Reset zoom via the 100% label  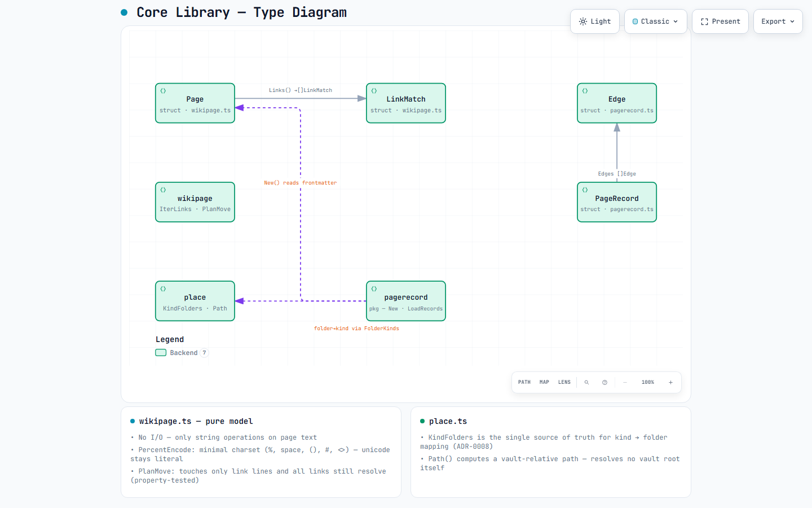[x=648, y=382]
